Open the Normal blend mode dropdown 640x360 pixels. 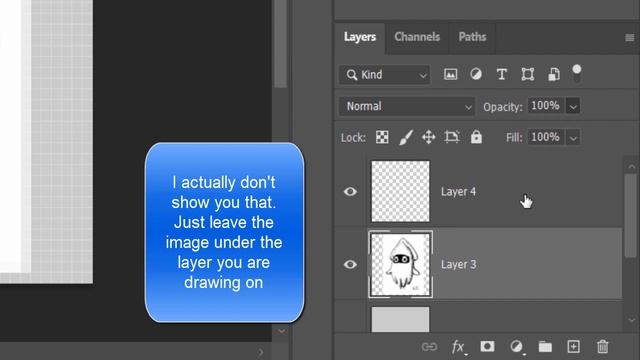[407, 107]
